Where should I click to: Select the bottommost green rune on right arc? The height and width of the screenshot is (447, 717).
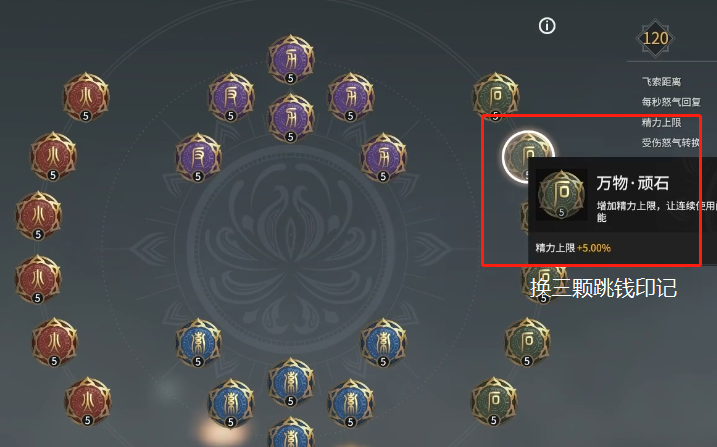pos(494,401)
